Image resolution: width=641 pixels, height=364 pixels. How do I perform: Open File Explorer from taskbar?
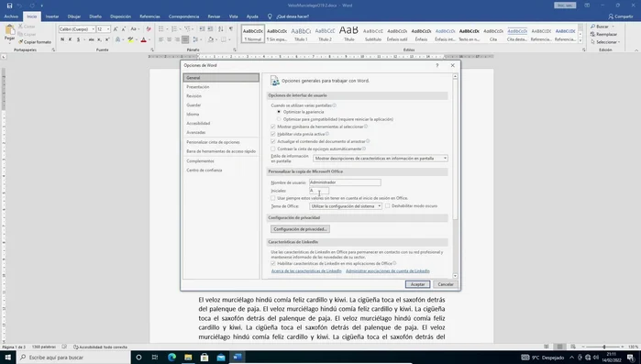click(188, 358)
